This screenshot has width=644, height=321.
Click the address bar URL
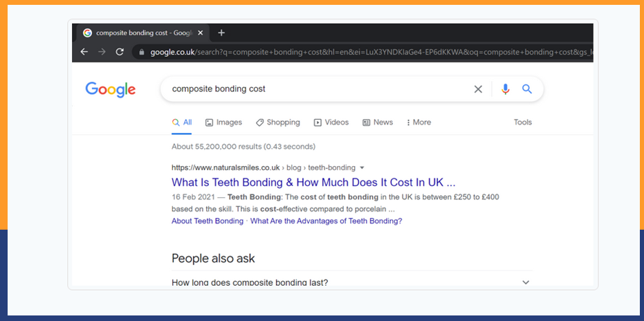(x=361, y=52)
